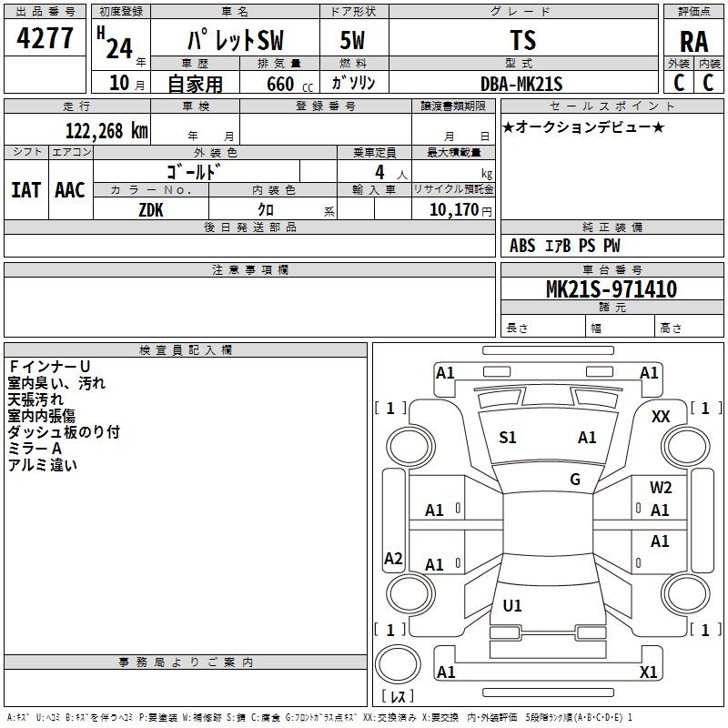728x728 pixels.
Task: Click the 注意事項欄 header
Action: point(249,269)
